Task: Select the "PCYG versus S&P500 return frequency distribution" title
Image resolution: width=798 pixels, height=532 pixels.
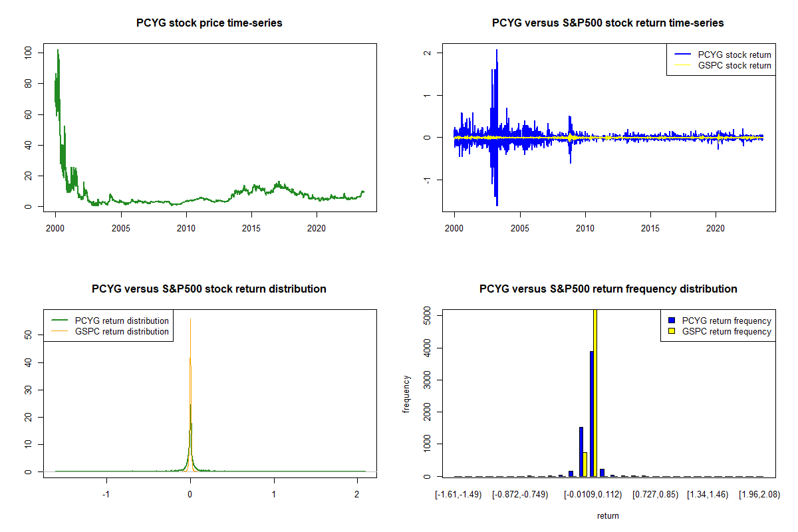Action: click(608, 289)
